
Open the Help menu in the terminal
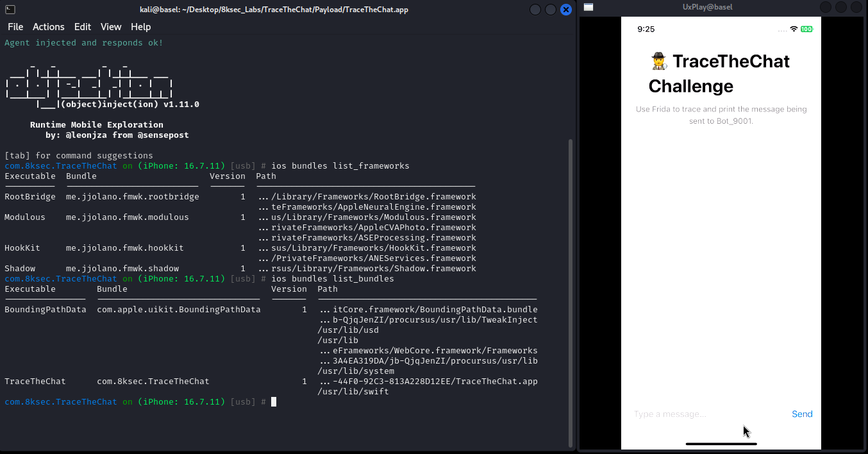coord(141,27)
